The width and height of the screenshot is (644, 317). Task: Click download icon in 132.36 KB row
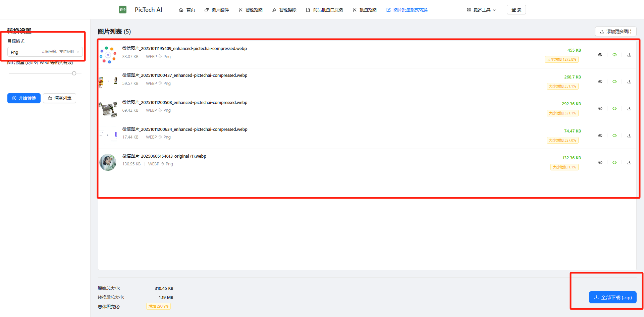629,163
